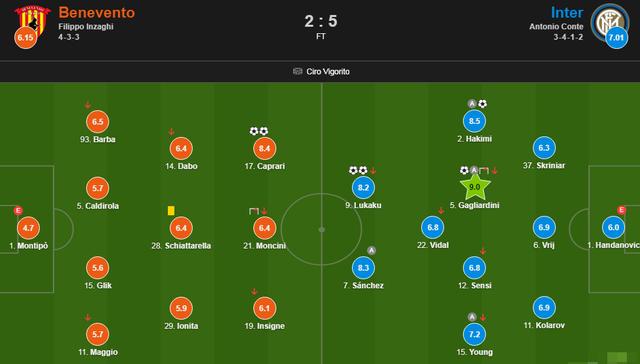Open the Benevento team name link
The height and width of the screenshot is (364, 640).
point(97,13)
